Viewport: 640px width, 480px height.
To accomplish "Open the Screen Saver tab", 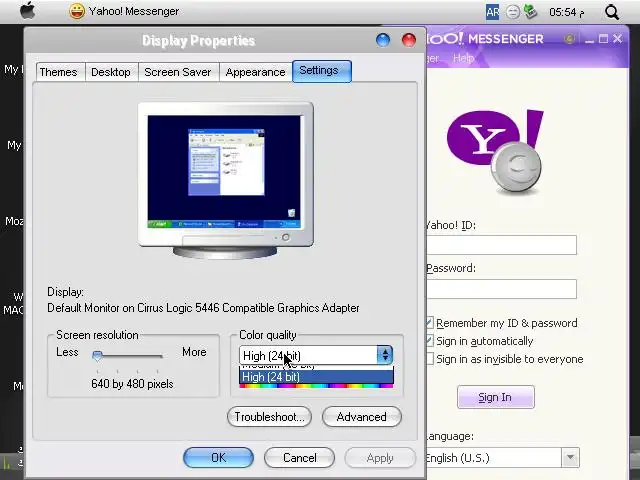I will 178,72.
